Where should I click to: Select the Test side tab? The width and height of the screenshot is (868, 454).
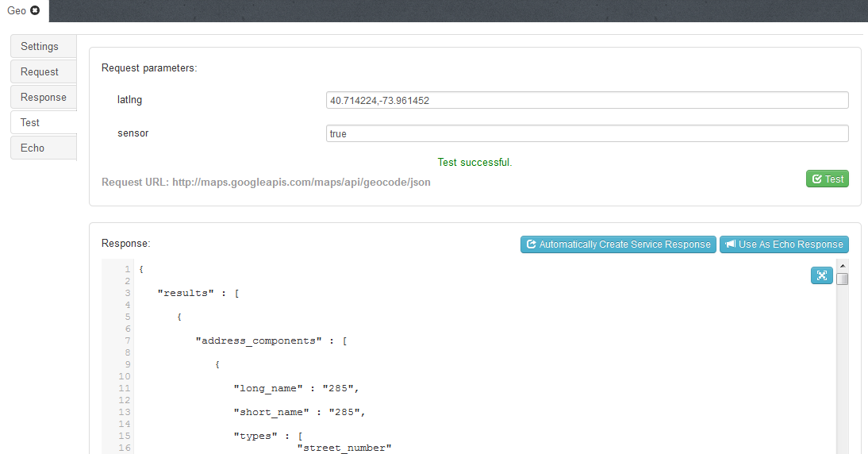tap(44, 122)
